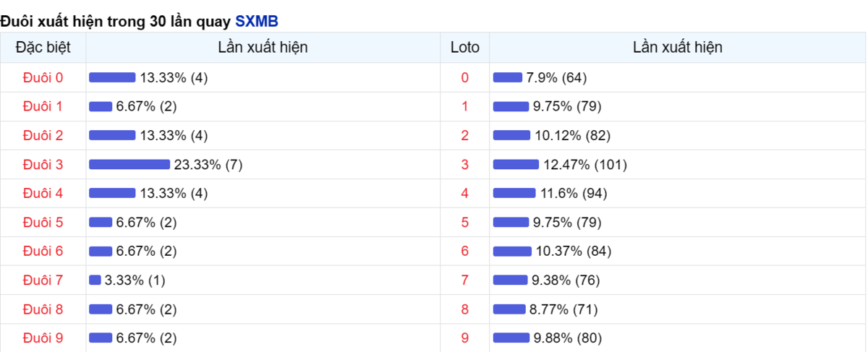Open the SXMB link in the heading
This screenshot has width=868, height=352.
(257, 21)
